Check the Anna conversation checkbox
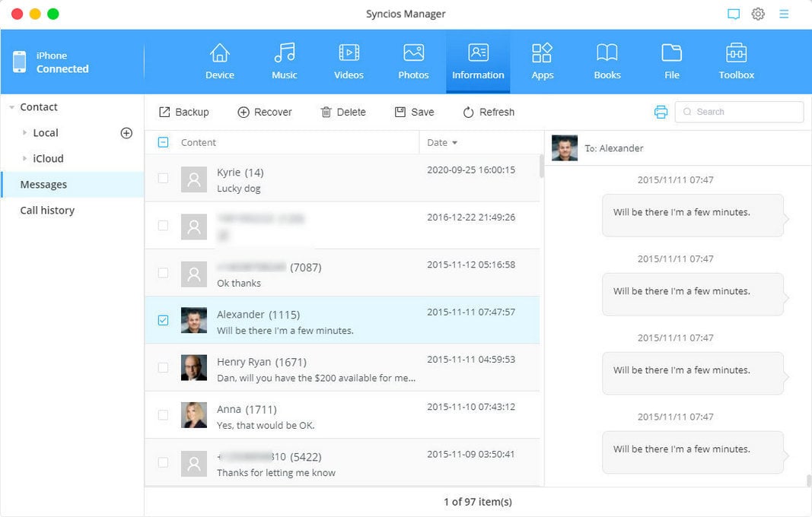 click(163, 415)
